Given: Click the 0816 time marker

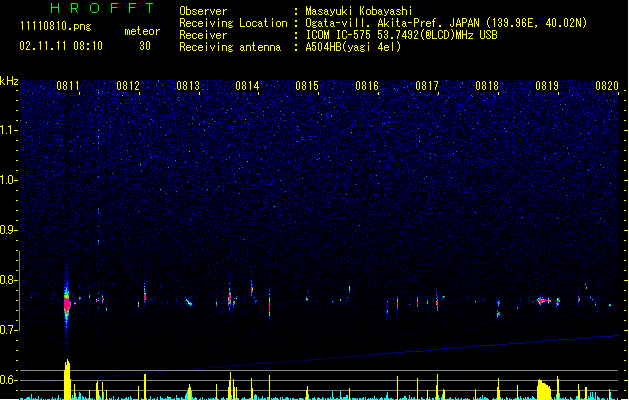Looking at the screenshot, I should pos(367,86).
